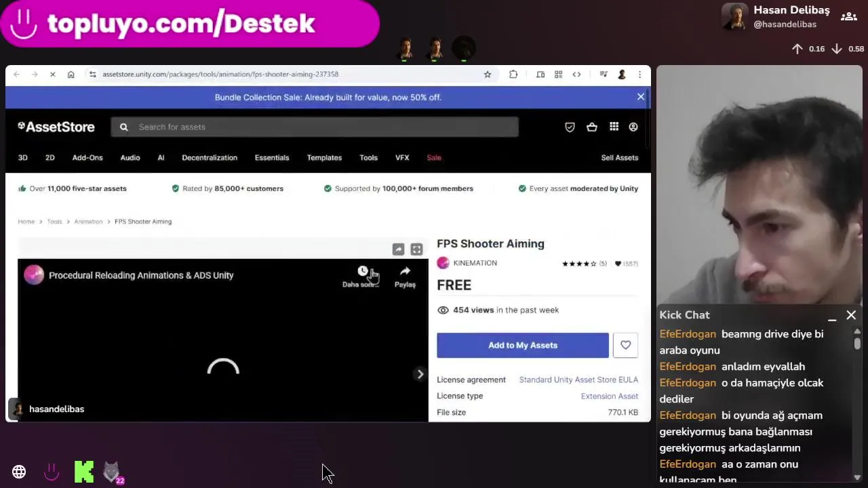Open the 3D category menu
868x488 pixels.
(22, 158)
